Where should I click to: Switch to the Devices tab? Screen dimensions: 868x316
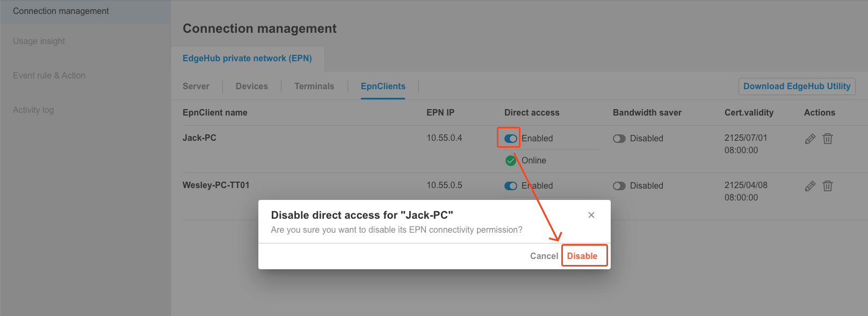251,86
